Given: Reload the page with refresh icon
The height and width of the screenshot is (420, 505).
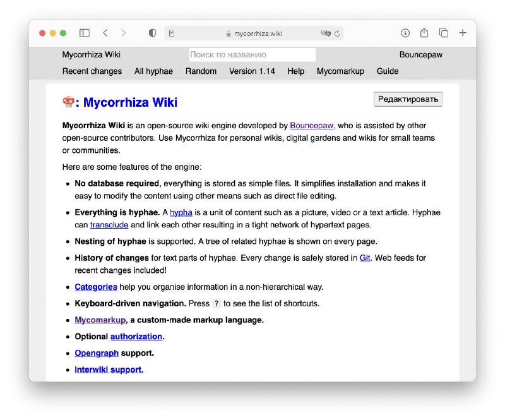Looking at the screenshot, I should [x=337, y=33].
